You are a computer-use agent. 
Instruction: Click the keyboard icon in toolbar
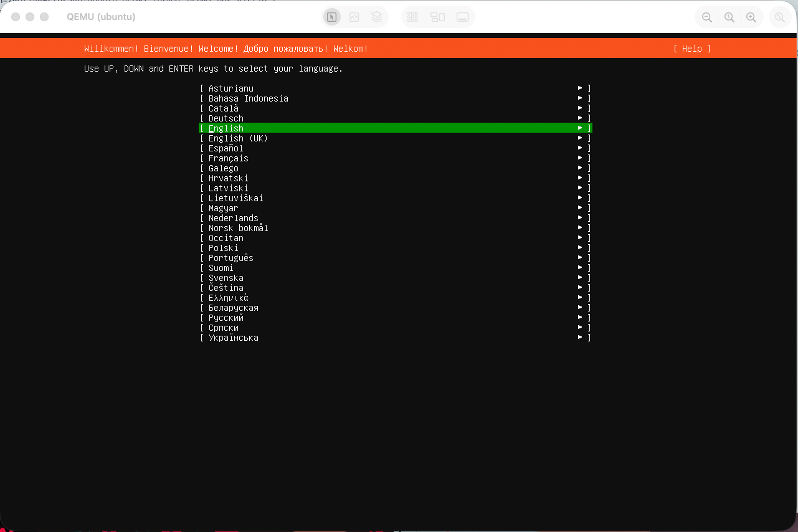(462, 17)
